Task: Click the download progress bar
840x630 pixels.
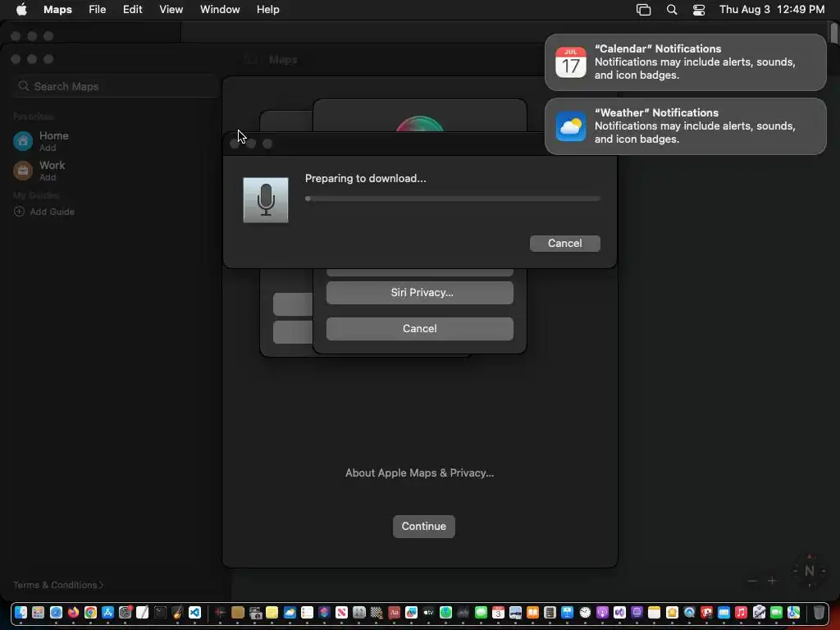Action: 453,199
